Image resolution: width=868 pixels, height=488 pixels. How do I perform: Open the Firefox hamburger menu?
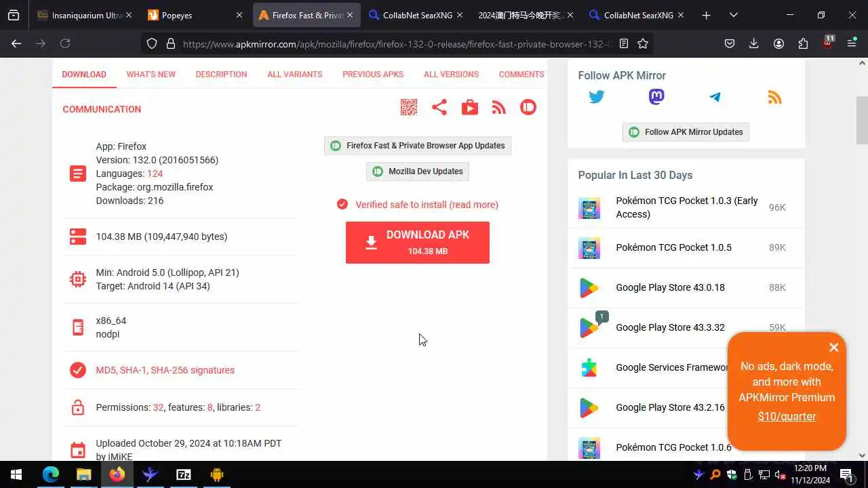tap(852, 43)
